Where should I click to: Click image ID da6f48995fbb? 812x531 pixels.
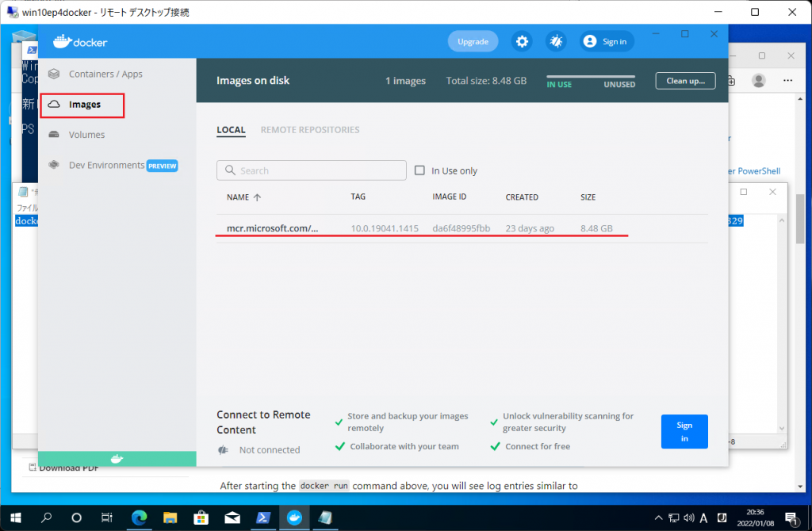click(x=461, y=228)
